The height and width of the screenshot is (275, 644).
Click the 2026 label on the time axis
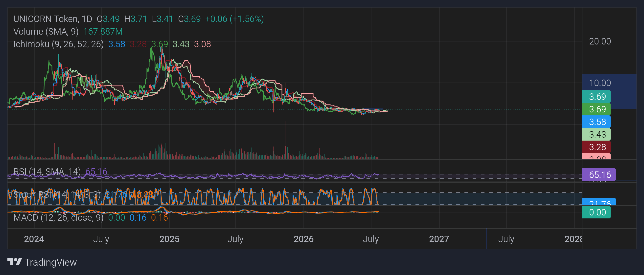click(304, 239)
